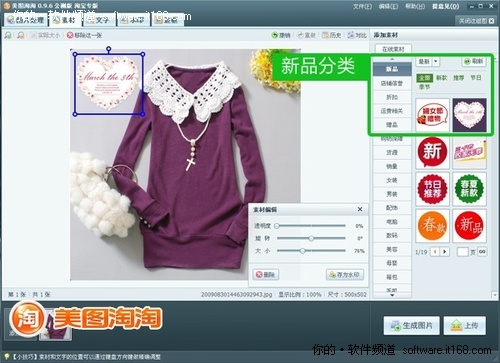Select the 箱包 category
The width and height of the screenshot is (500, 363).
392,277
